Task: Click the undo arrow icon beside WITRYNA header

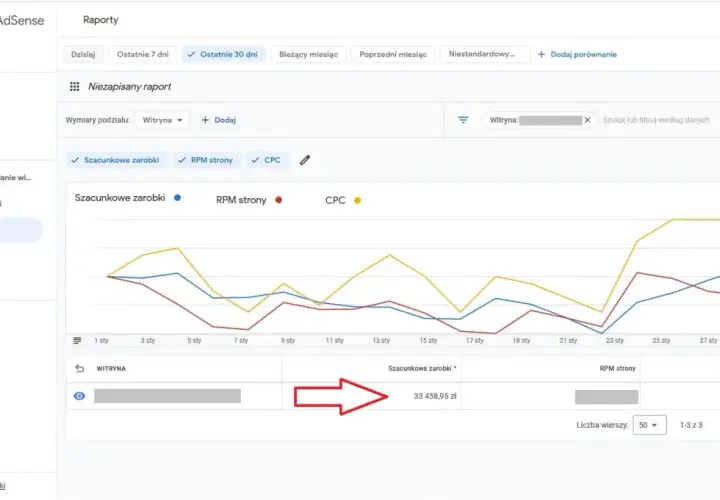Action: click(x=79, y=368)
